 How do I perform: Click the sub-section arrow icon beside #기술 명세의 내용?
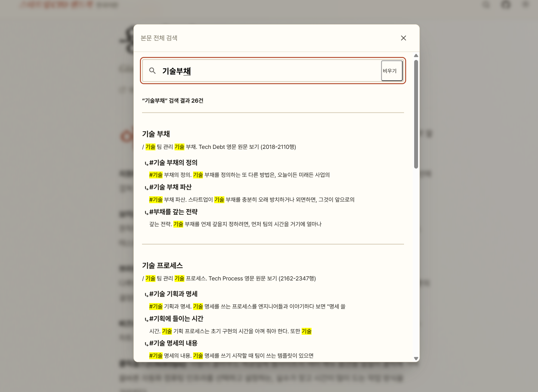147,344
